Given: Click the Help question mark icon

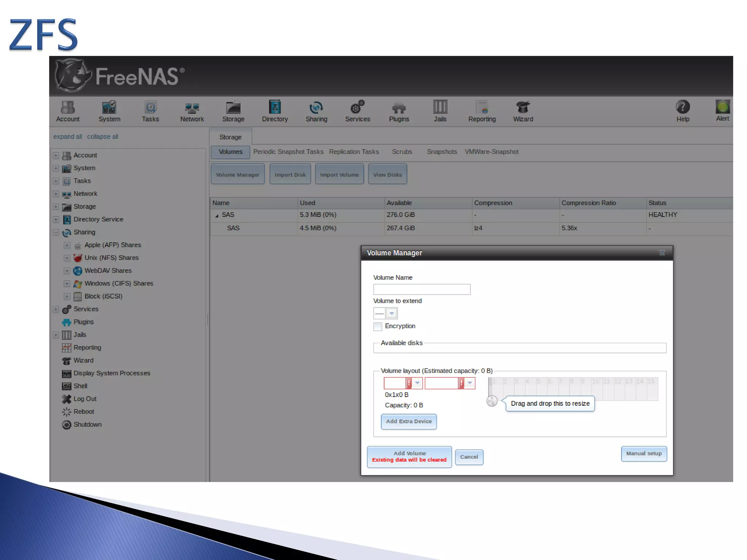Looking at the screenshot, I should tap(682, 107).
